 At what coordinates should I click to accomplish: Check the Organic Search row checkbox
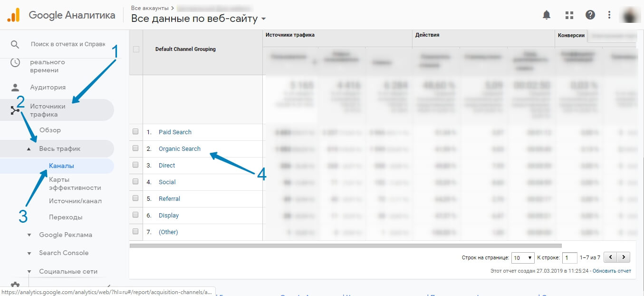click(x=136, y=148)
